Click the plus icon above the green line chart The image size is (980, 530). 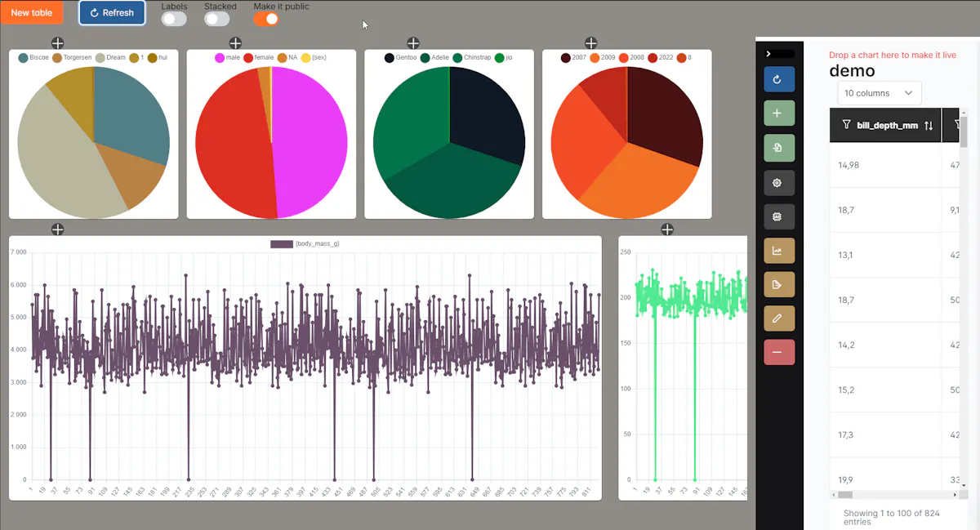pyautogui.click(x=667, y=229)
